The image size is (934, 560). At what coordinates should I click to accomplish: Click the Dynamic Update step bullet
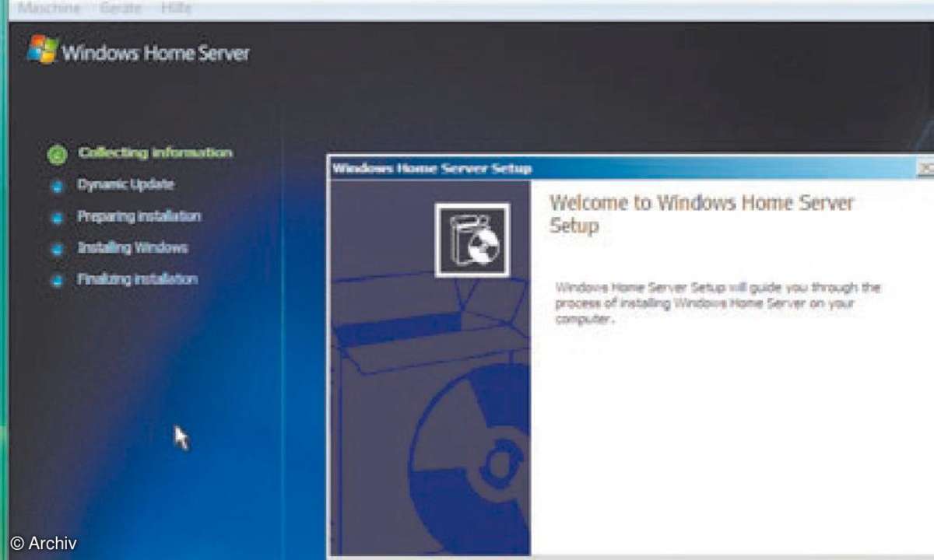[x=57, y=187]
